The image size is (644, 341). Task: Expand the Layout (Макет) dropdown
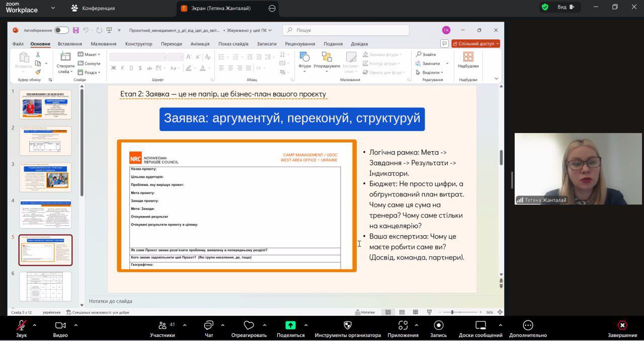(x=92, y=54)
